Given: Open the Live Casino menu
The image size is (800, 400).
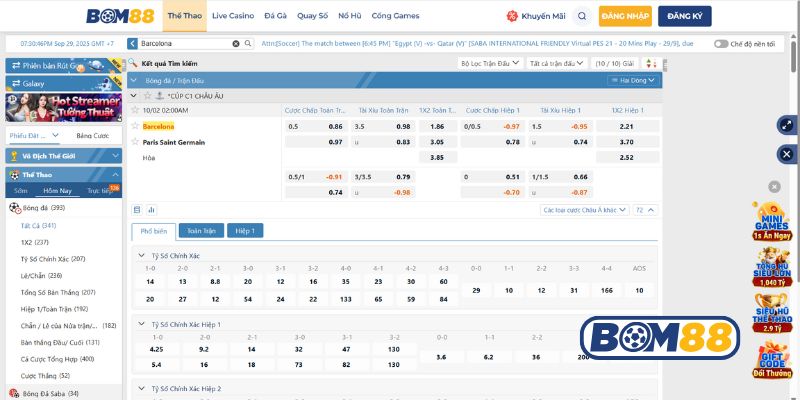Looking at the screenshot, I should click(232, 16).
